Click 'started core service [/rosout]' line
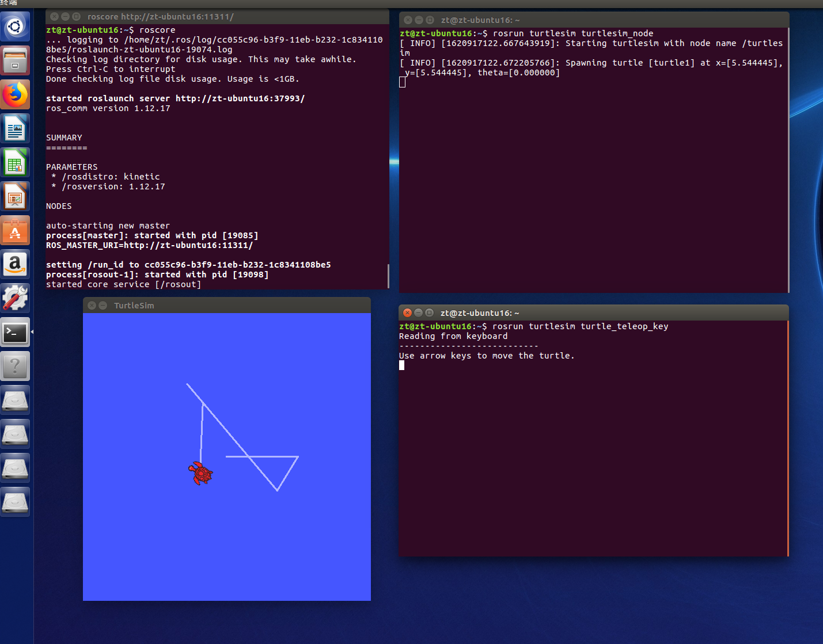Viewport: 823px width, 644px height. tap(123, 284)
